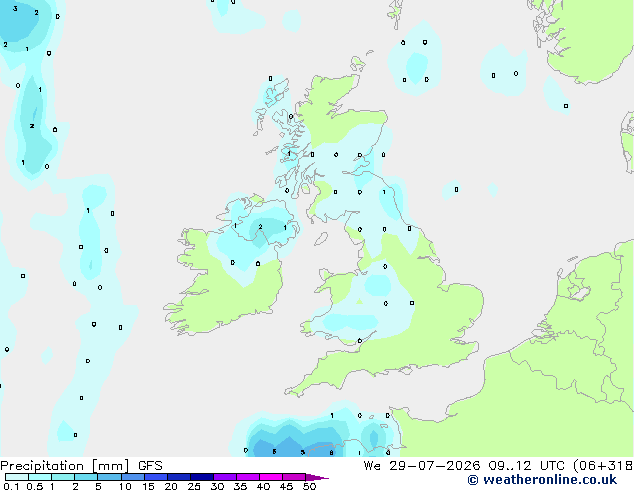Image resolution: width=634 pixels, height=490 pixels.
Task: Click the legend value '20'
Action: (x=171, y=486)
